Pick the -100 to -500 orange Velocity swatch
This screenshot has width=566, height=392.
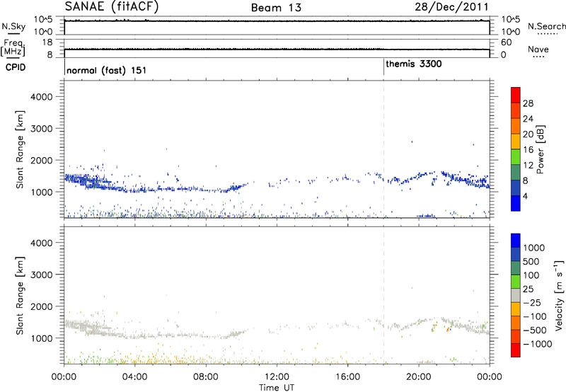[x=516, y=323]
